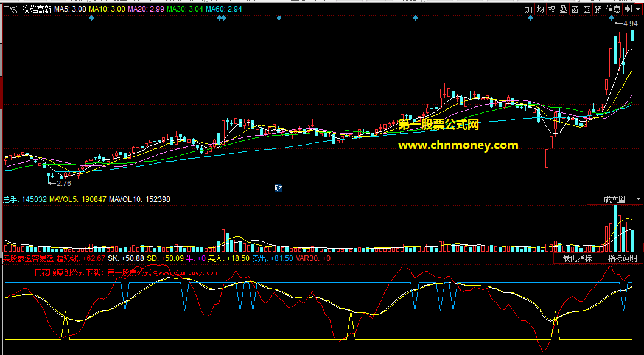Click the 加 toolbar button
Viewport: 644px width, 355px height.
click(528, 9)
